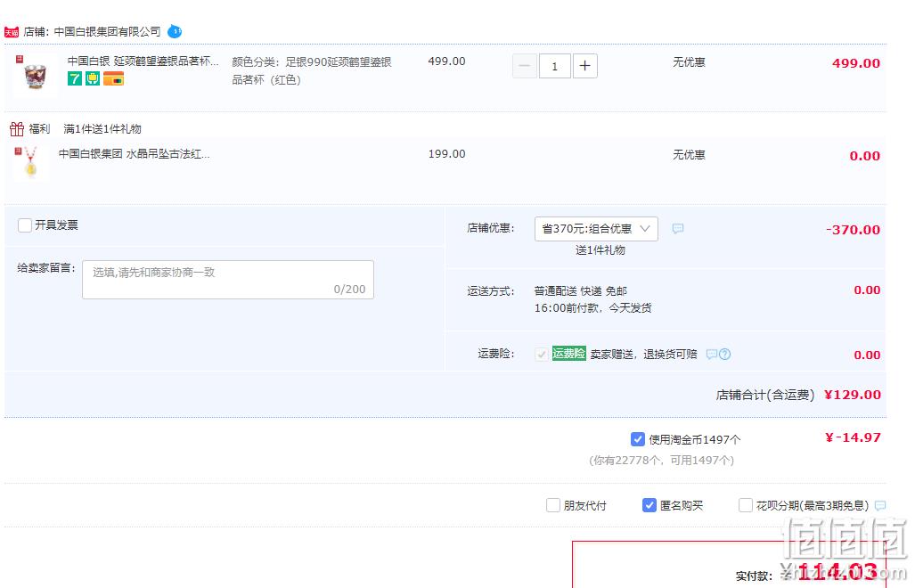
Task: Open the crystal pendant gift thumbnail
Action: (x=31, y=163)
